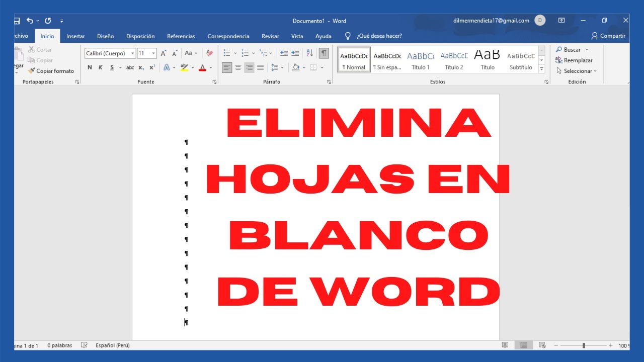Center align the paragraph
644x362 pixels.
[x=238, y=67]
